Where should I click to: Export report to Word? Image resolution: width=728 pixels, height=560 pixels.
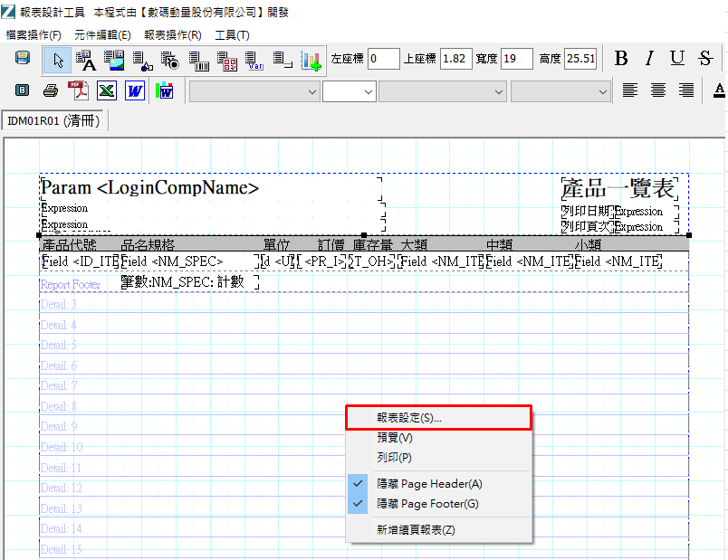coord(135,90)
